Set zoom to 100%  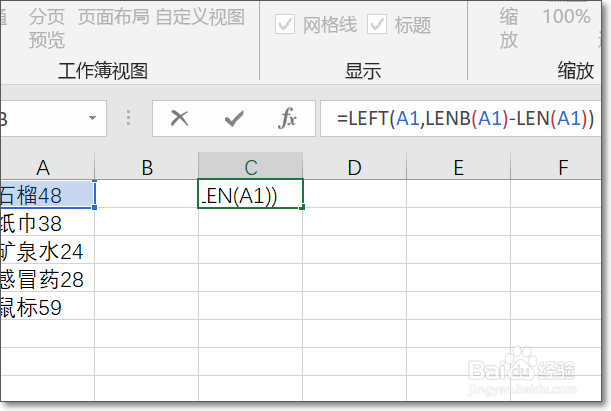pyautogui.click(x=566, y=17)
